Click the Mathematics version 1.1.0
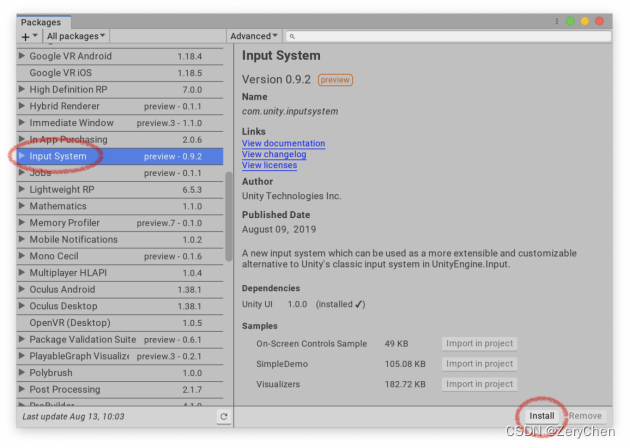This screenshot has width=630, height=448. coord(192,207)
